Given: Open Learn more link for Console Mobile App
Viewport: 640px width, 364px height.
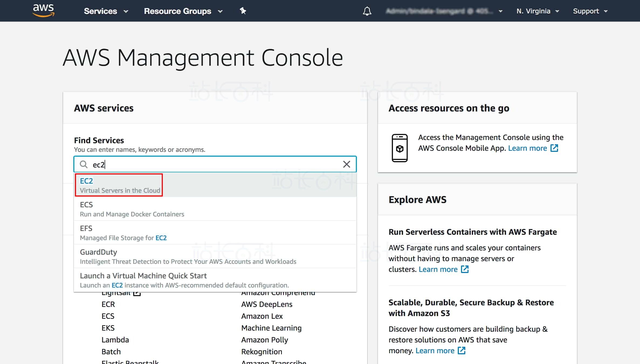Looking at the screenshot, I should point(527,148).
